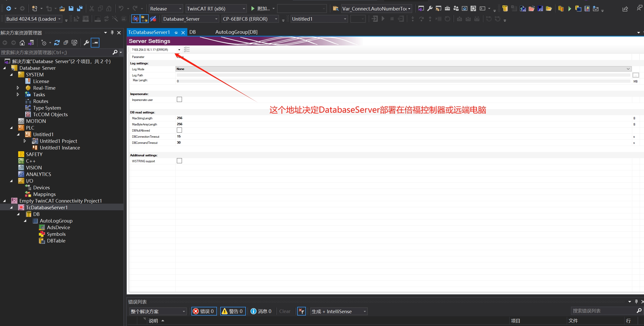Open the server address ERROR dropdown
This screenshot has width=644, height=326.
179,50
